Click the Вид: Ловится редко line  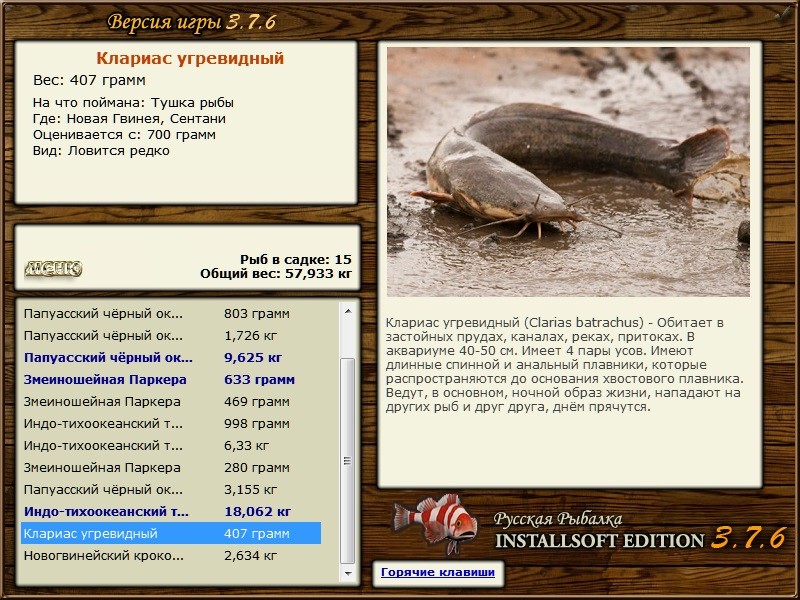pos(101,151)
